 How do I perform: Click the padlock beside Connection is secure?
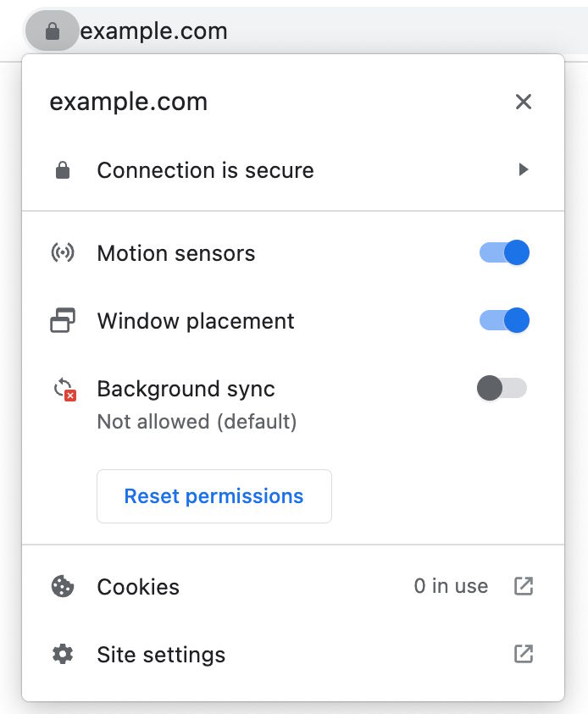pyautogui.click(x=63, y=170)
